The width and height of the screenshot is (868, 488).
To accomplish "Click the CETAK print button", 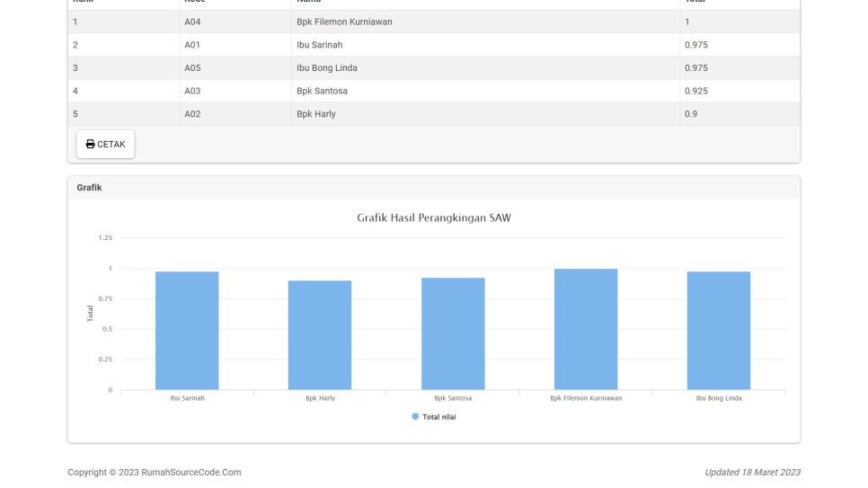I will [x=105, y=144].
